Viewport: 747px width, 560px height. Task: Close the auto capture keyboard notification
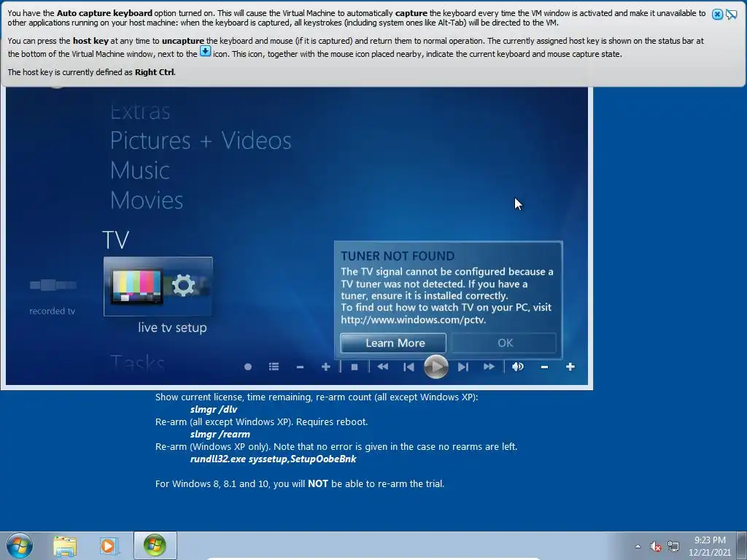click(717, 15)
